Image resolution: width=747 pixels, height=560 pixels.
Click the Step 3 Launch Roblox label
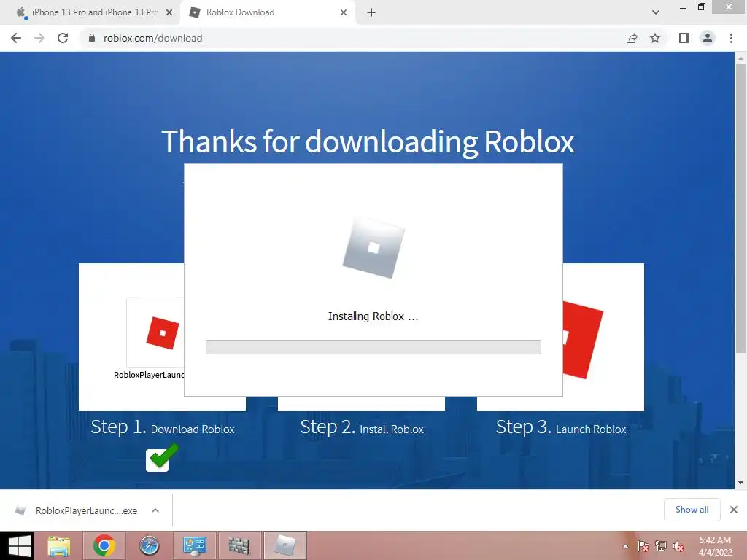561,427
